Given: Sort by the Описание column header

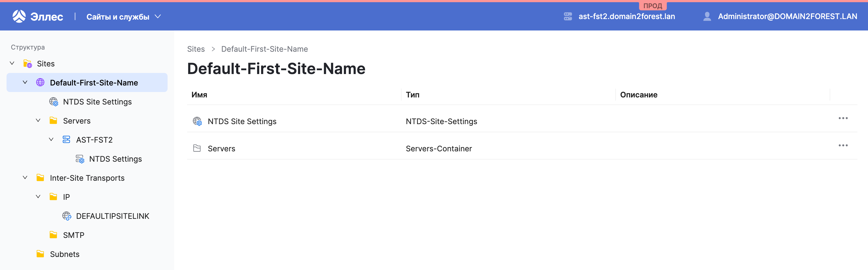Looking at the screenshot, I should (x=638, y=95).
